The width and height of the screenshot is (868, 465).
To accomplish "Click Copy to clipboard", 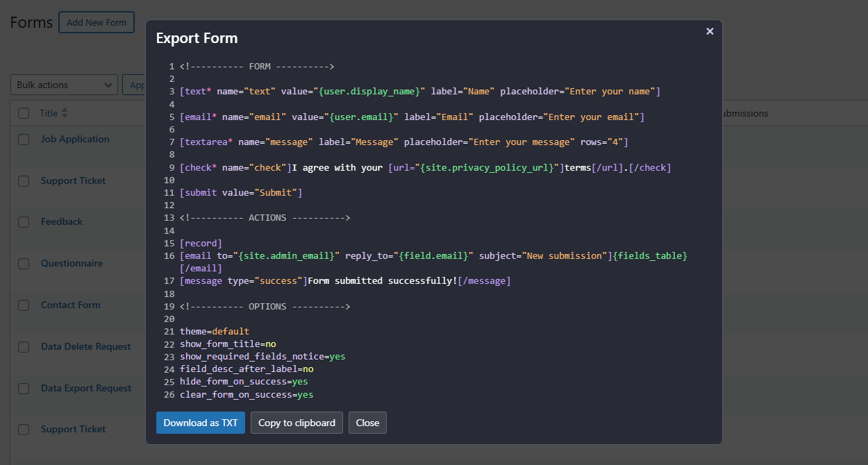I will 297,422.
